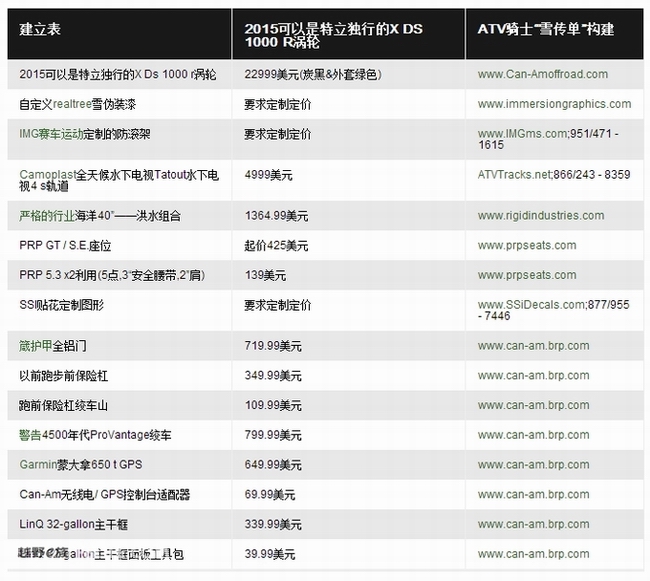Visit www.IMGms.com link

click(x=522, y=134)
